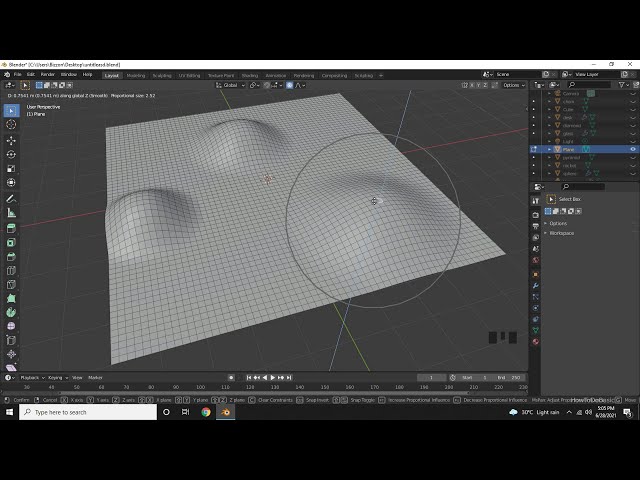Toggle visibility eye of Plane object
640x480 pixels.
point(633,149)
